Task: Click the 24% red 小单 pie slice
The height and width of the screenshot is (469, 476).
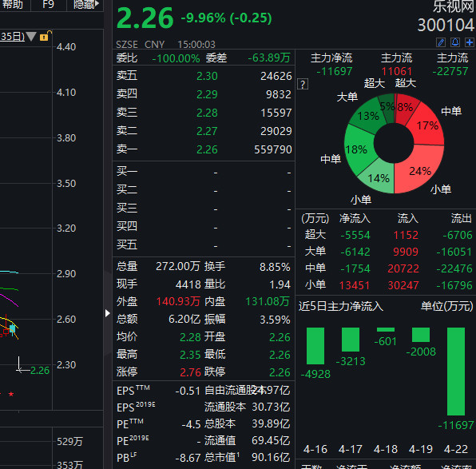Action: point(420,171)
